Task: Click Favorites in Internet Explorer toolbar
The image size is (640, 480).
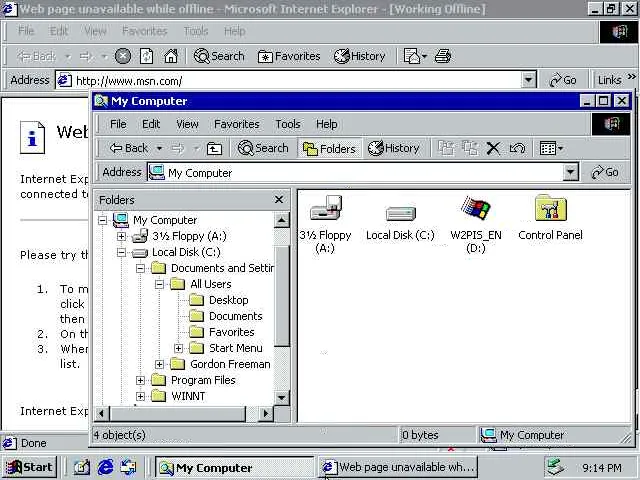Action: tap(289, 56)
